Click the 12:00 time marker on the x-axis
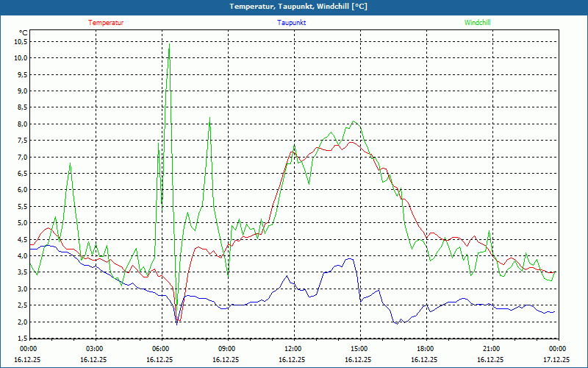Viewport: 588px width, 368px height. tap(293, 349)
